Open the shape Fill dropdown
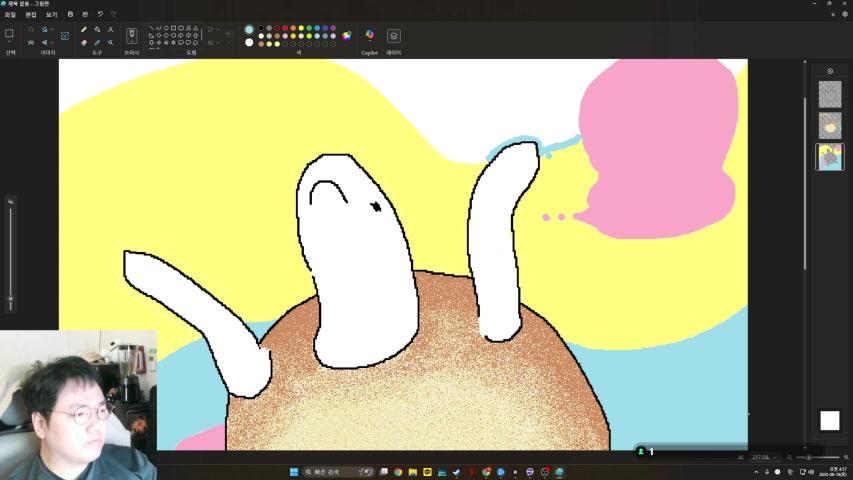This screenshot has height=480, width=853. [x=218, y=42]
